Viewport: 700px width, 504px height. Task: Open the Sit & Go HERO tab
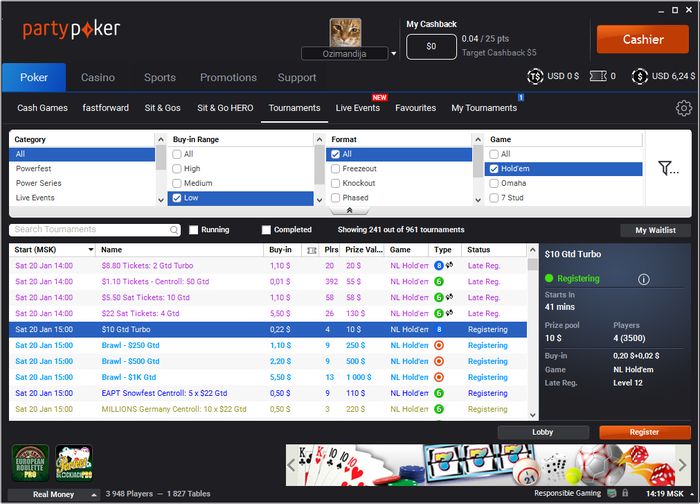pos(225,108)
